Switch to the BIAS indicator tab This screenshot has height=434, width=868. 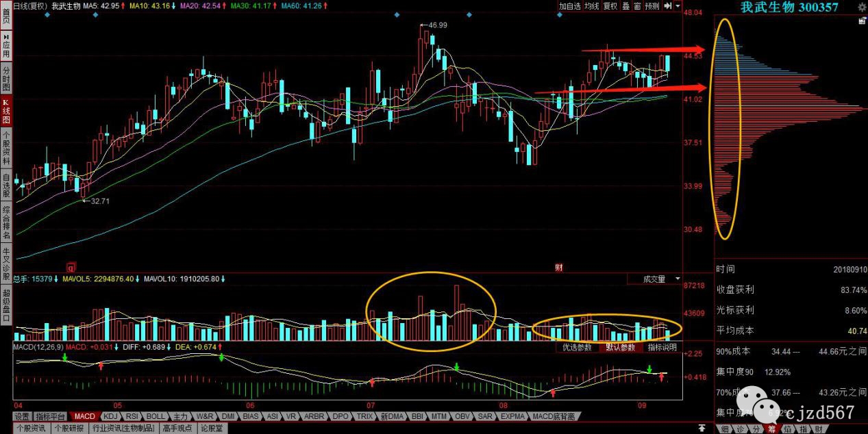tap(251, 416)
